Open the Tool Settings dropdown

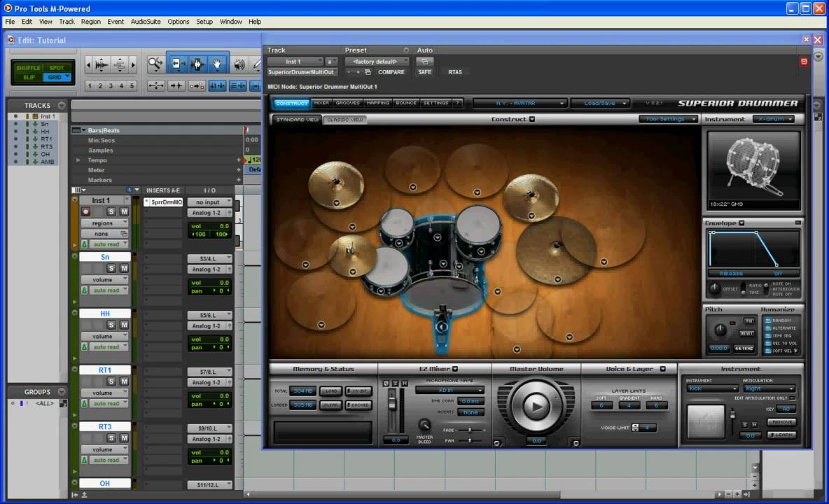tap(668, 120)
